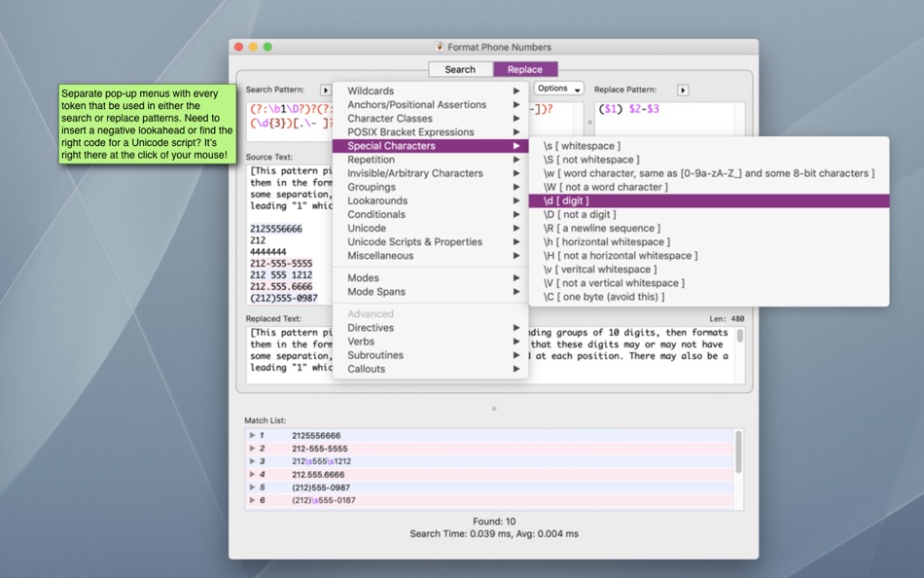Open the Lookarounds submenu

(430, 200)
